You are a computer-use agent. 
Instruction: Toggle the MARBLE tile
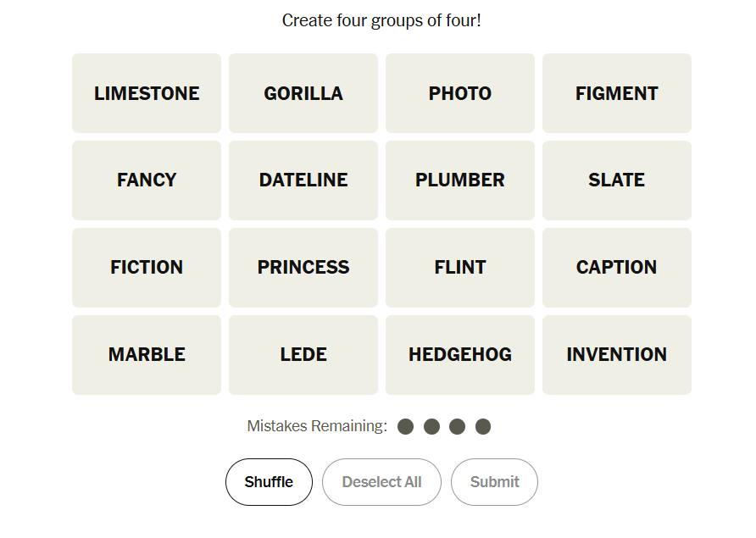(x=147, y=355)
